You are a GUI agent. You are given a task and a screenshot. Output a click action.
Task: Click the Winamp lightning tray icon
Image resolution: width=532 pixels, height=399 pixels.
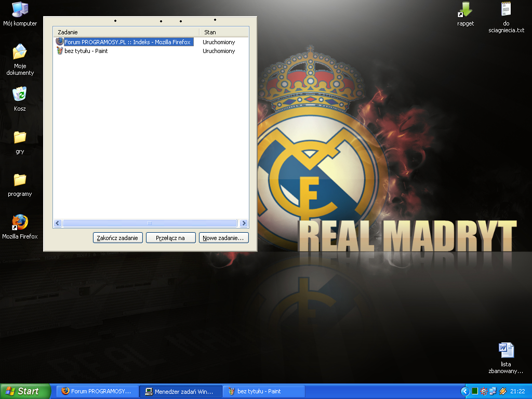point(502,391)
